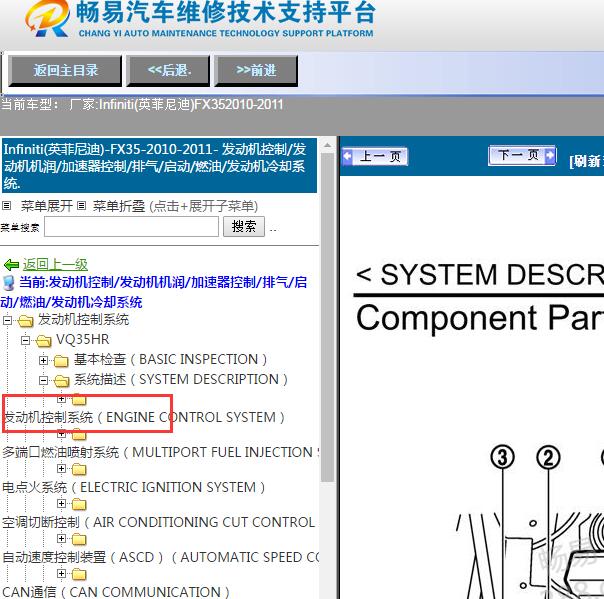Click the ASCD folder icon
Image resolution: width=604 pixels, height=599 pixels.
[79, 539]
